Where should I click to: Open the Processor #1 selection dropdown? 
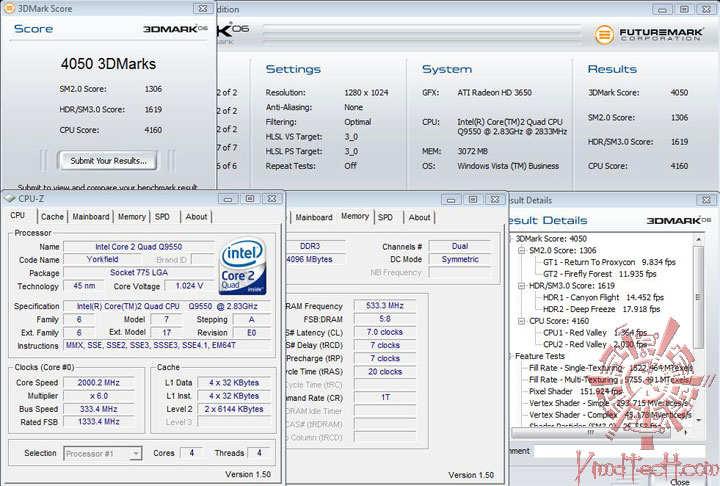pyautogui.click(x=136, y=453)
